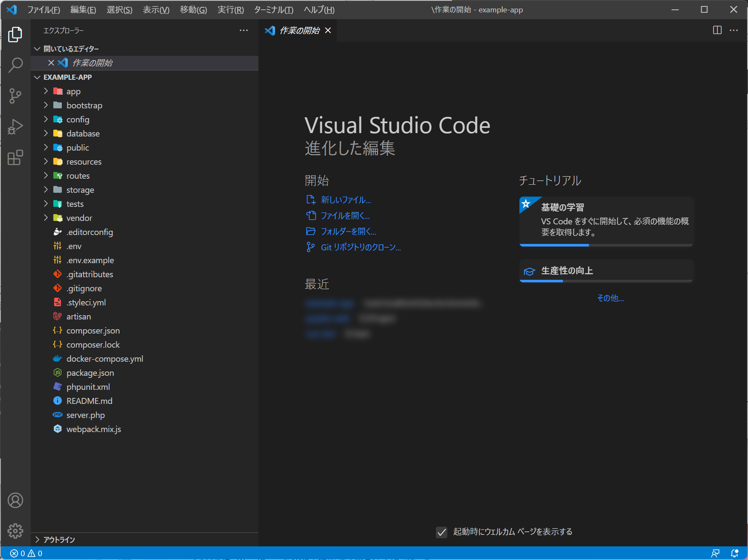
Task: Click the VS Code logo in title bar
Action: (x=12, y=9)
